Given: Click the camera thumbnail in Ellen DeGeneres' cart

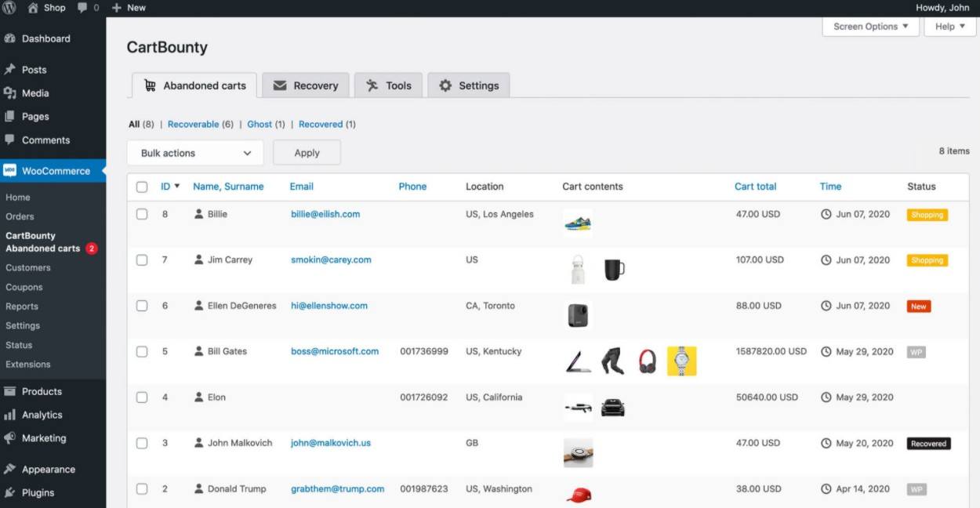Looking at the screenshot, I should [x=578, y=315].
